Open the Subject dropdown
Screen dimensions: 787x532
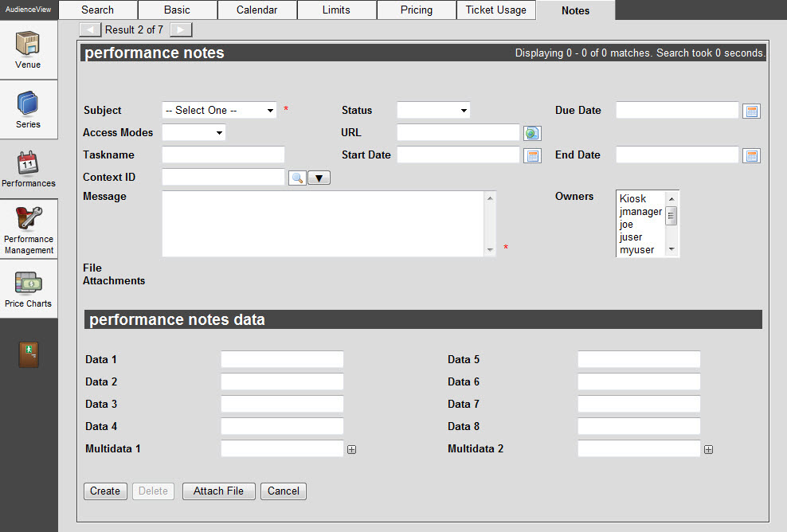click(219, 110)
